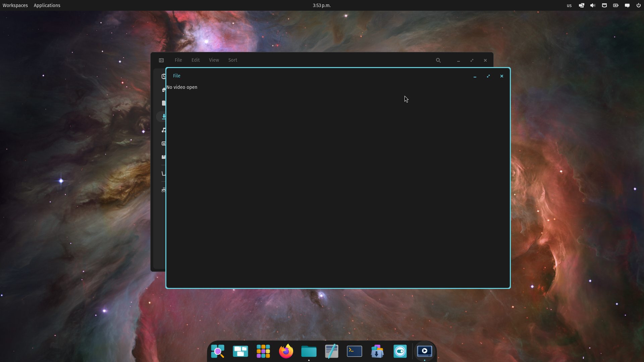Image resolution: width=644 pixels, height=362 pixels.
Task: Select Trash in the Files sidebar
Action: 163,174
